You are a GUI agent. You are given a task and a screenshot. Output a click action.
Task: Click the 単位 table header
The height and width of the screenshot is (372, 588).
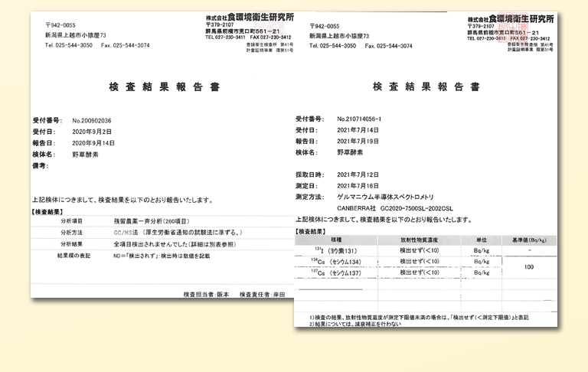pyautogui.click(x=482, y=240)
